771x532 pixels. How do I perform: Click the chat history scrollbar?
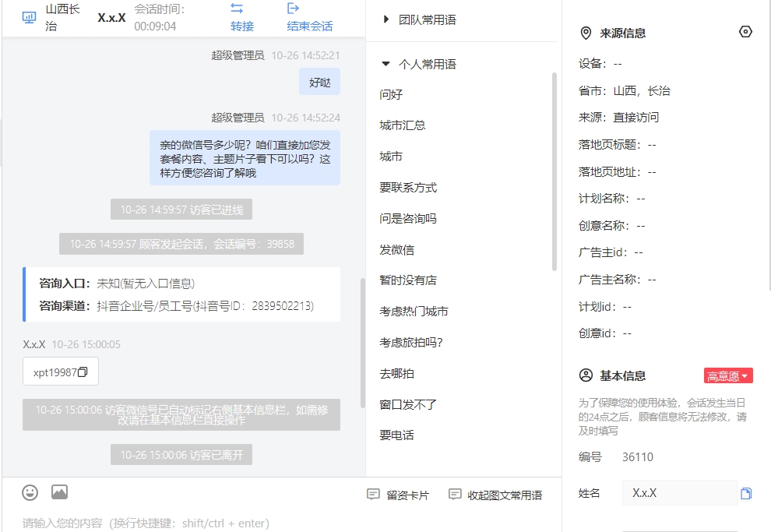pyautogui.click(x=363, y=343)
